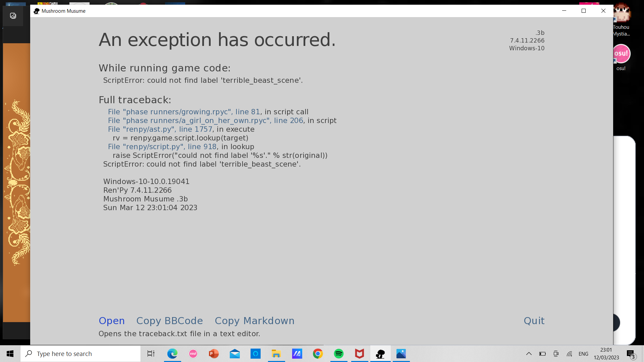Click the Copy BBCode button
Image resolution: width=644 pixels, height=362 pixels.
click(169, 321)
